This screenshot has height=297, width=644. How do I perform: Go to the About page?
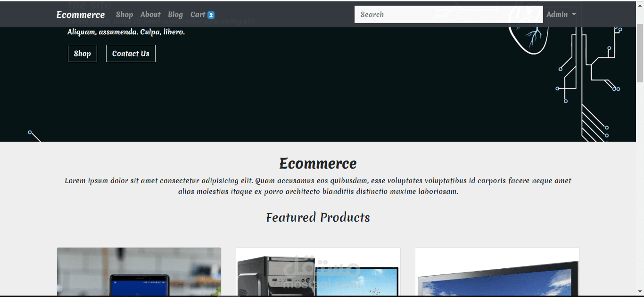coord(150,15)
